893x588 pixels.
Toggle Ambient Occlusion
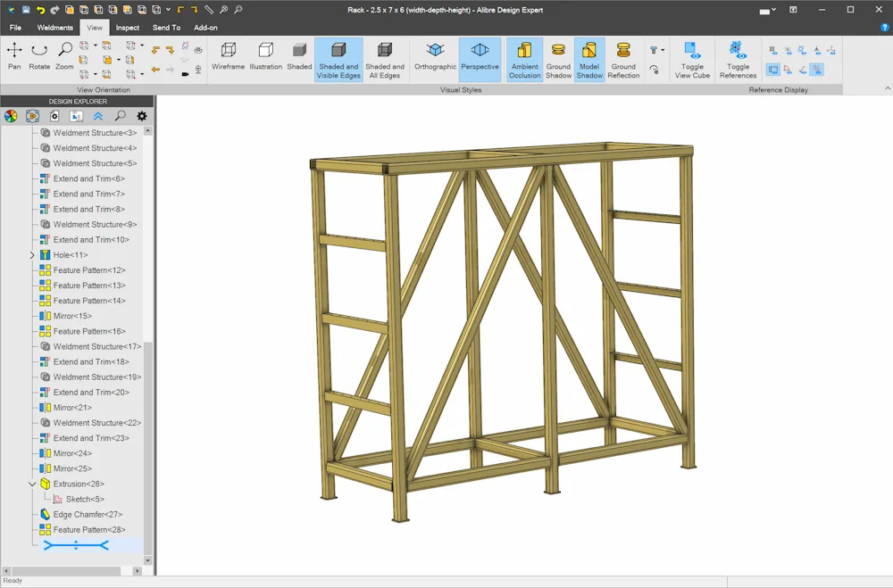click(524, 60)
